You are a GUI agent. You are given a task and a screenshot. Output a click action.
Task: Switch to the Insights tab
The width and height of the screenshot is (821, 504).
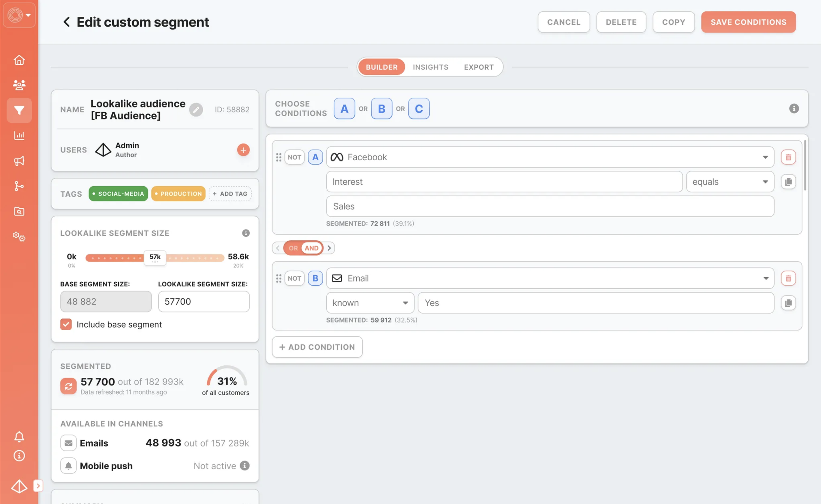tap(430, 67)
